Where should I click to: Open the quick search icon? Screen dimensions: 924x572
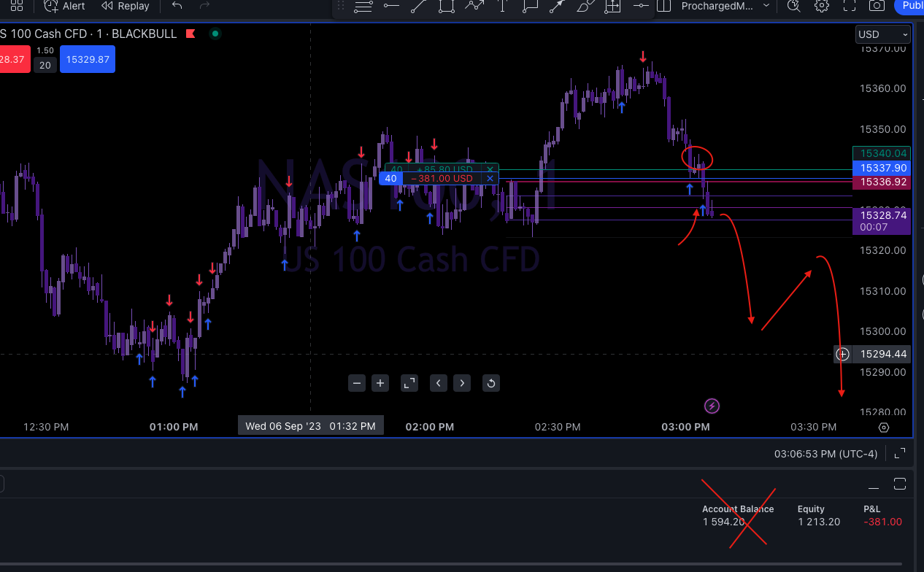point(794,6)
